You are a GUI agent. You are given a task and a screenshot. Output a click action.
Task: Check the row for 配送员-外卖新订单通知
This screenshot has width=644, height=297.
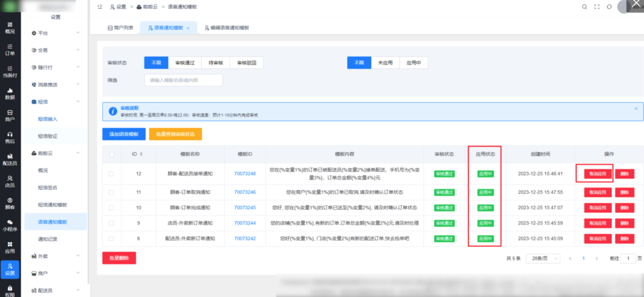[112, 238]
